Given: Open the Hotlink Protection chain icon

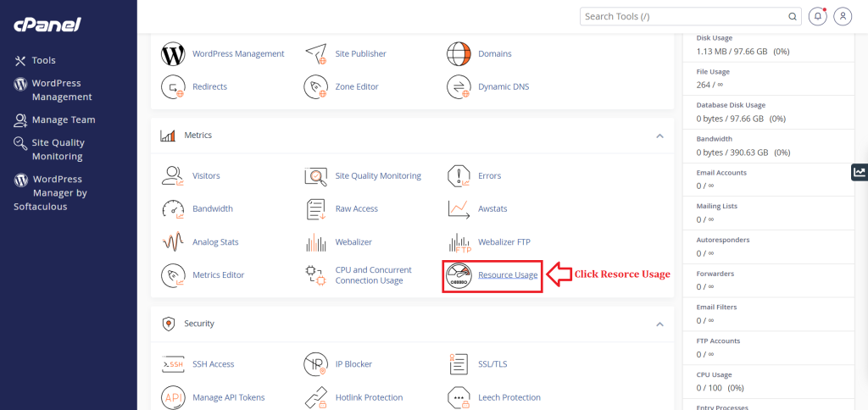Looking at the screenshot, I should (x=316, y=397).
